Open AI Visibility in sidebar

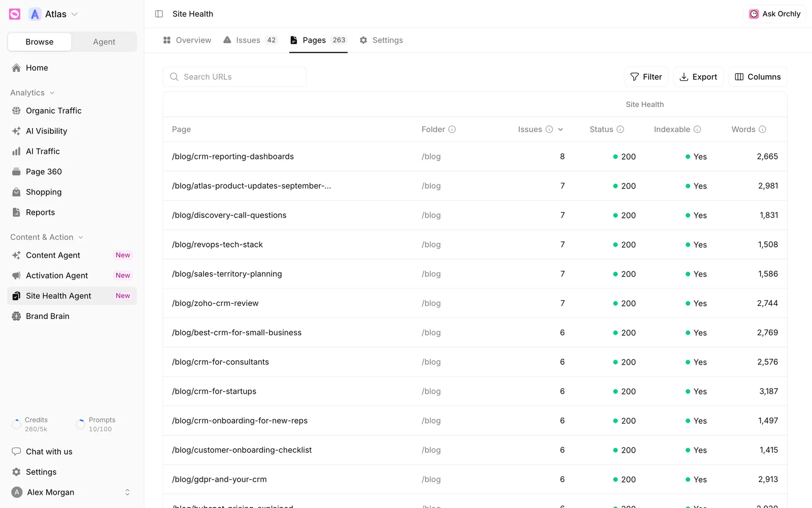(x=72, y=131)
